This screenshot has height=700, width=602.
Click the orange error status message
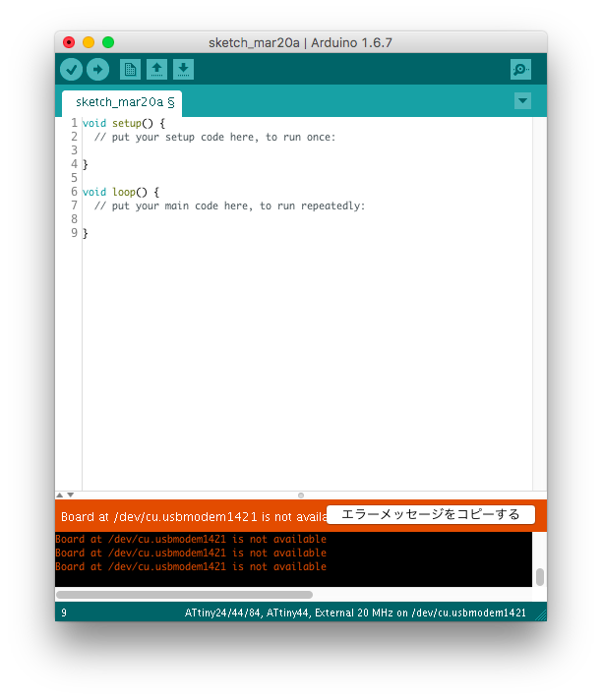point(194,516)
